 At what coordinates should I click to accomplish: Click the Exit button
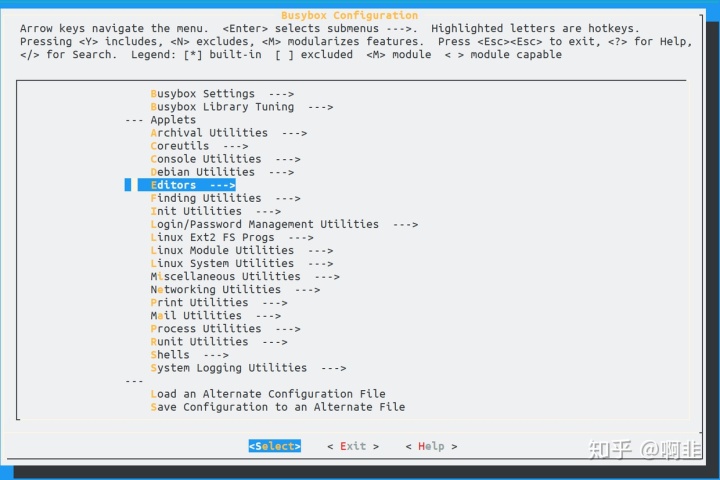click(x=353, y=446)
